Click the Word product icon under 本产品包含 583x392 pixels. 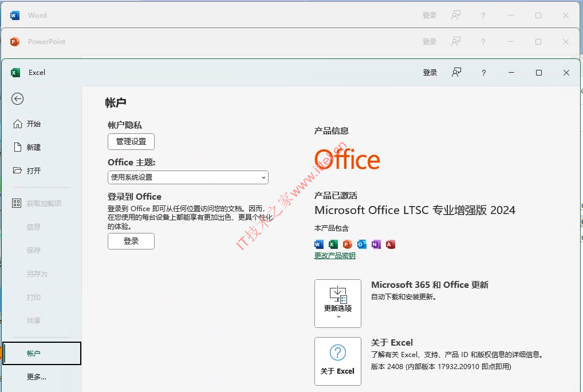click(319, 244)
